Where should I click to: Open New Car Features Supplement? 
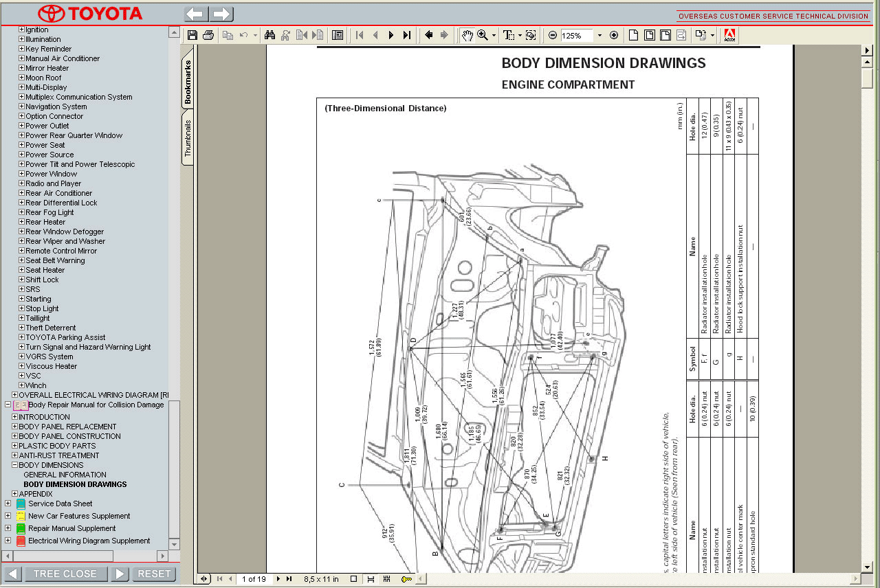79,516
